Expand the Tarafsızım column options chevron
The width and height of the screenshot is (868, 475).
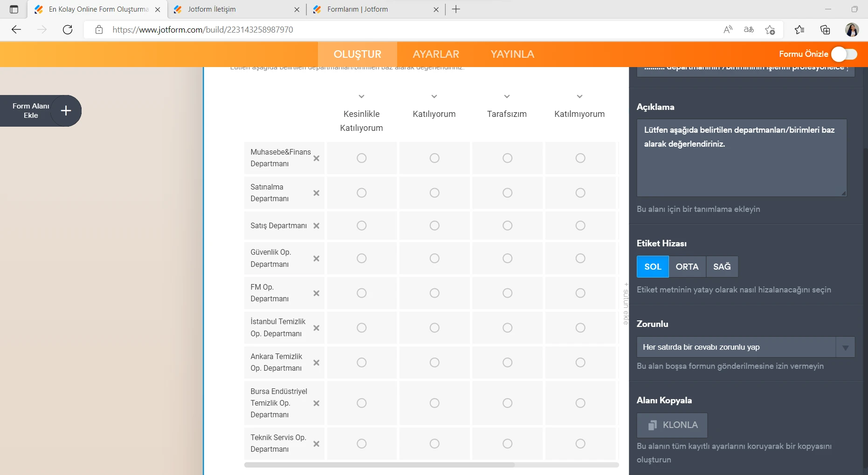click(507, 96)
